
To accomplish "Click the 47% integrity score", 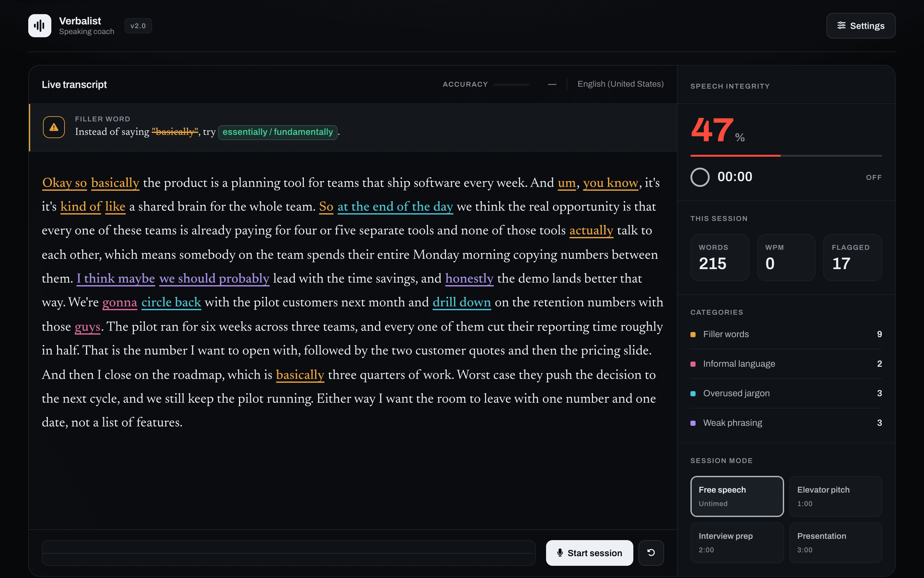I will [x=717, y=131].
